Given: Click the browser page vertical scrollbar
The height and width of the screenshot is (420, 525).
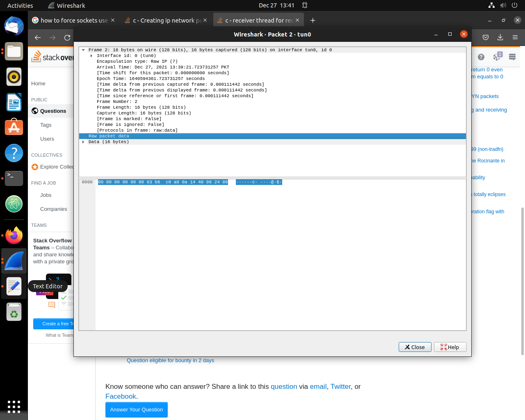Looking at the screenshot, I should [522, 281].
